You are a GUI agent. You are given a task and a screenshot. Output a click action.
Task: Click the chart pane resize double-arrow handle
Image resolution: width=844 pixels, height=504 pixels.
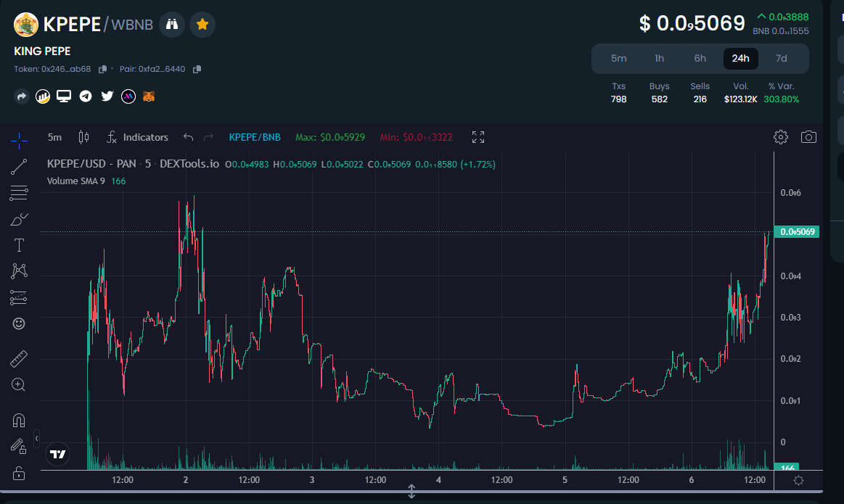pos(411,491)
